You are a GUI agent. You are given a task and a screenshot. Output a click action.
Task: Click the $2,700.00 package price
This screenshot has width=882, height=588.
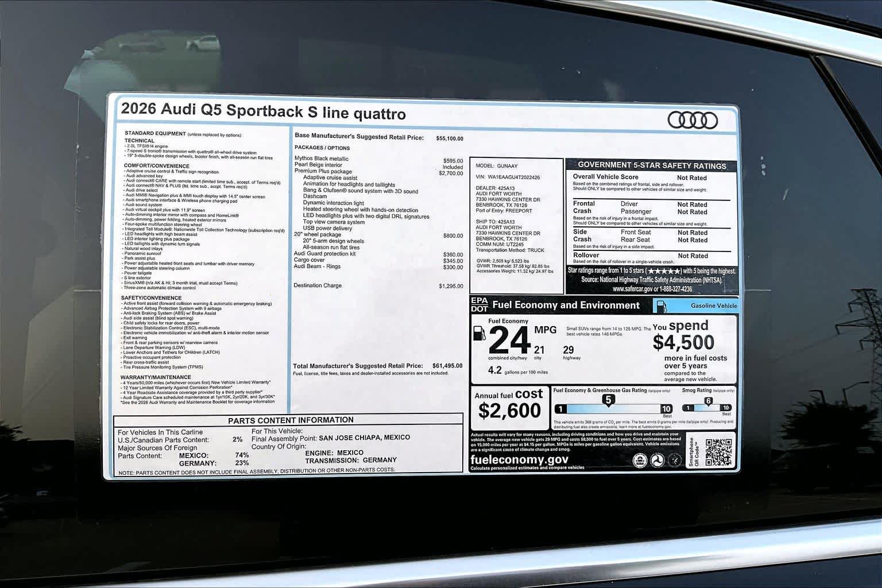tap(451, 173)
